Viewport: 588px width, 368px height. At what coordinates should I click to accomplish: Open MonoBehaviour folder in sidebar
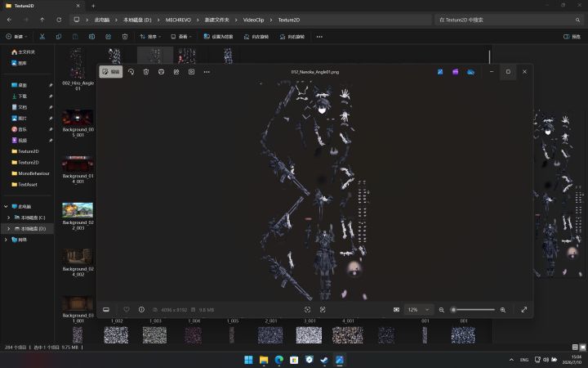point(32,173)
